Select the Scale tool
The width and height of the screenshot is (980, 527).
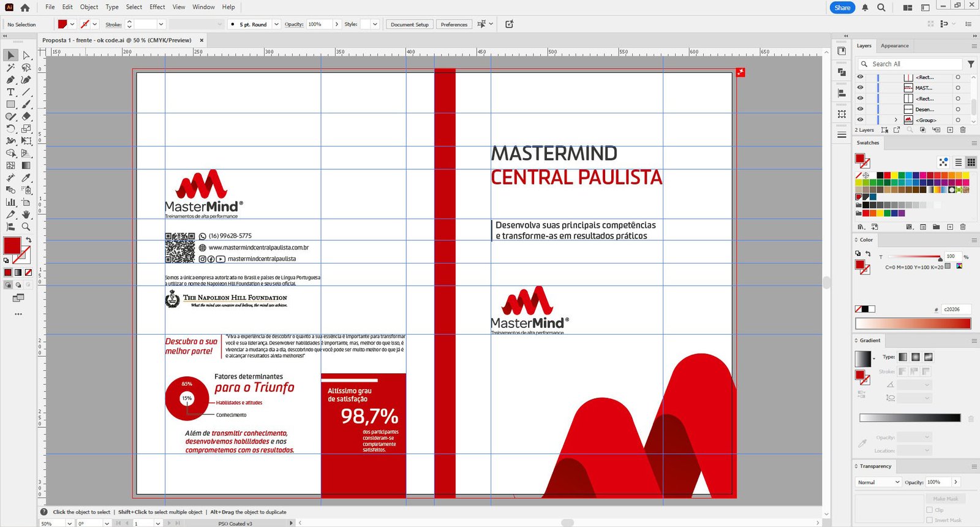[x=26, y=129]
